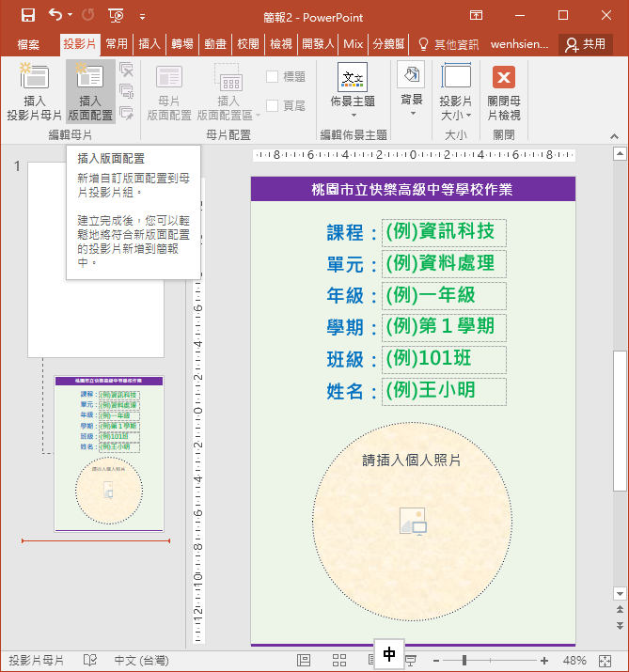Click the zoom out minus button
Image resolution: width=629 pixels, height=672 pixels.
point(436,661)
